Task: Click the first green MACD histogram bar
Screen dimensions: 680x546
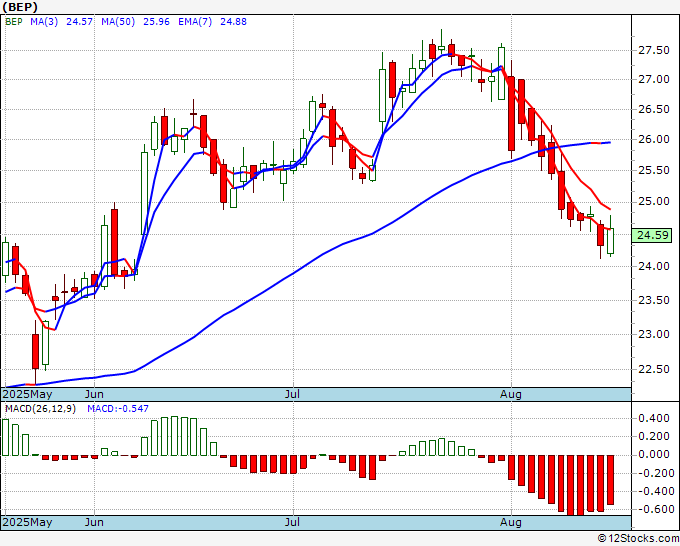Action: click(x=6, y=437)
